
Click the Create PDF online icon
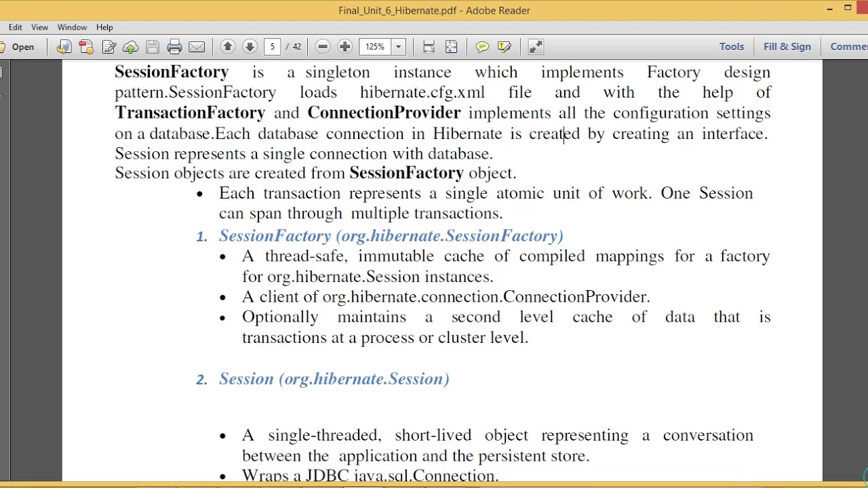click(x=86, y=47)
